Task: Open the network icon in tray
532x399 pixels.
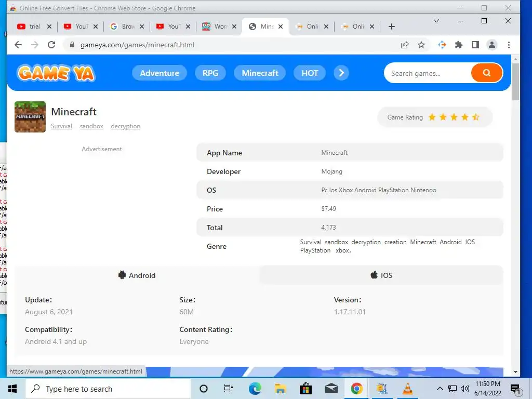Action: pos(453,389)
